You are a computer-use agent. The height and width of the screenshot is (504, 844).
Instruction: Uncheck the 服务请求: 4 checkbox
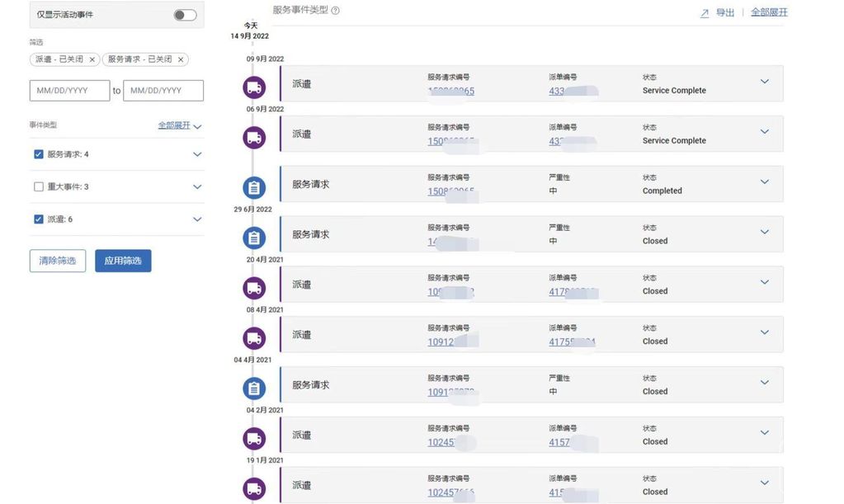pos(39,154)
